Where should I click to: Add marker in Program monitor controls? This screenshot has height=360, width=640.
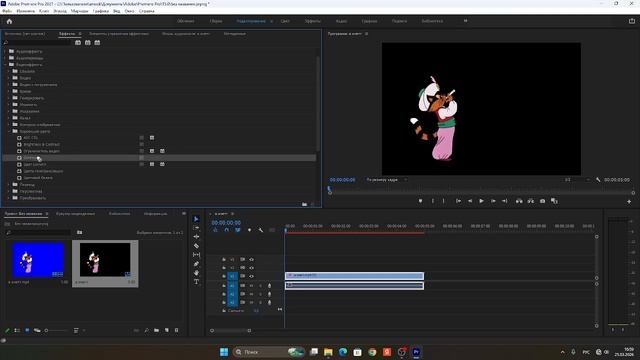pos(420,201)
